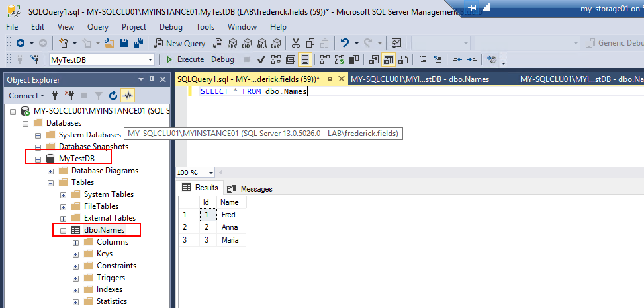This screenshot has width=644, height=308.
Task: Toggle the Object Explorer Activity Monitor icon
Action: 128,96
